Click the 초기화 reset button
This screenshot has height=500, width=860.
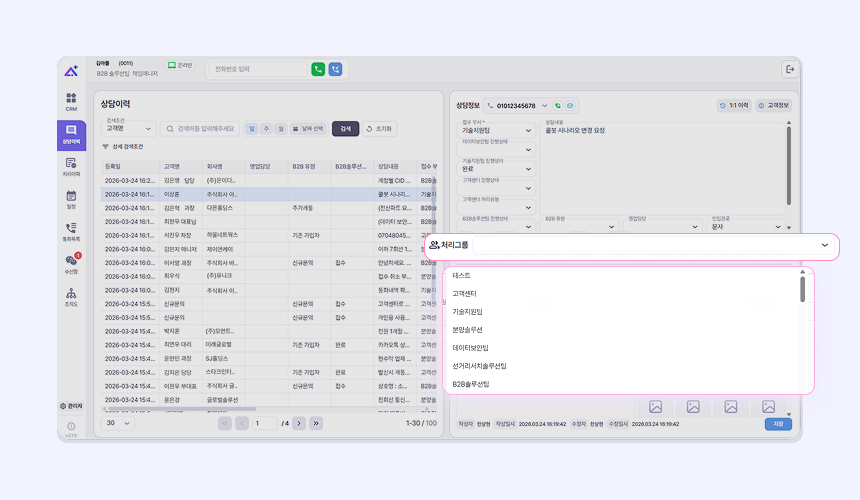point(380,129)
